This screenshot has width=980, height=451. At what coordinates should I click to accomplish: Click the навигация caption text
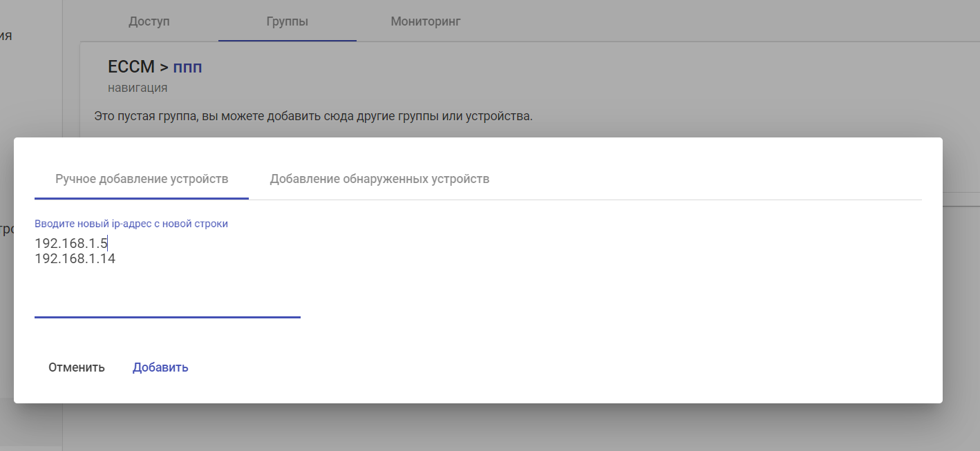pos(138,88)
